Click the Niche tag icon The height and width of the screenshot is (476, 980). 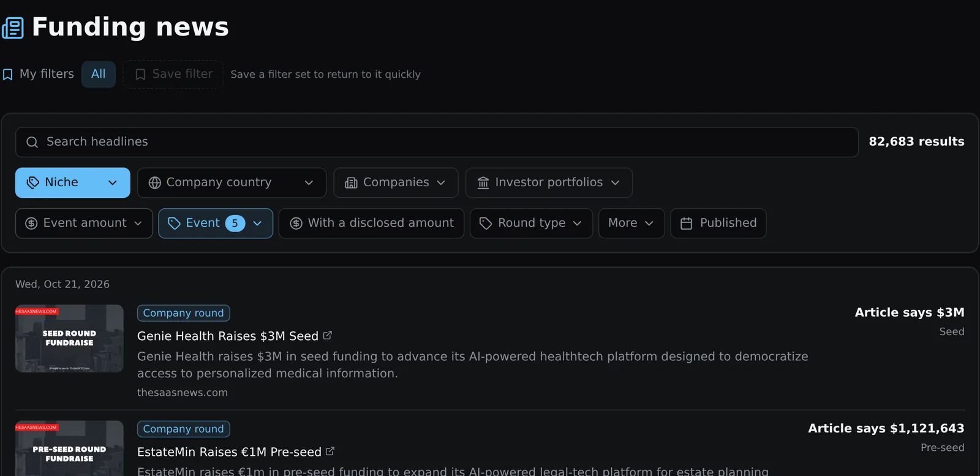coord(33,183)
